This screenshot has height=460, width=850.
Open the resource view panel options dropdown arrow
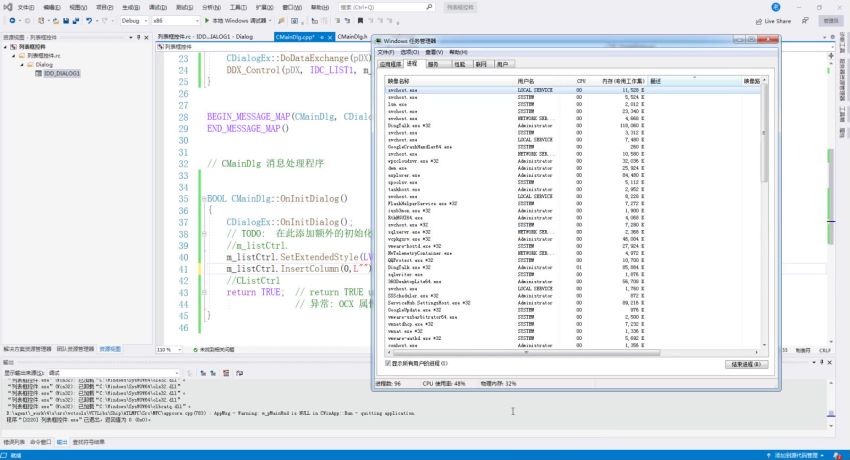tap(131, 37)
